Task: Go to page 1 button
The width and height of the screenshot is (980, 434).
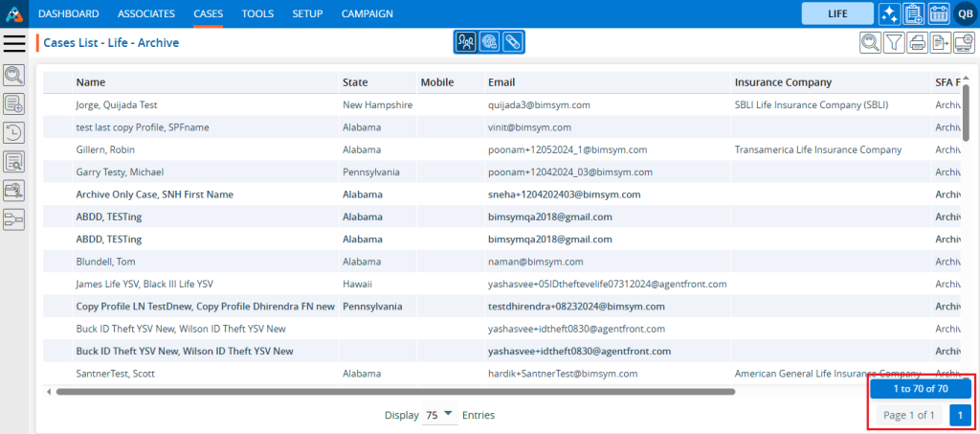Action: (962, 415)
